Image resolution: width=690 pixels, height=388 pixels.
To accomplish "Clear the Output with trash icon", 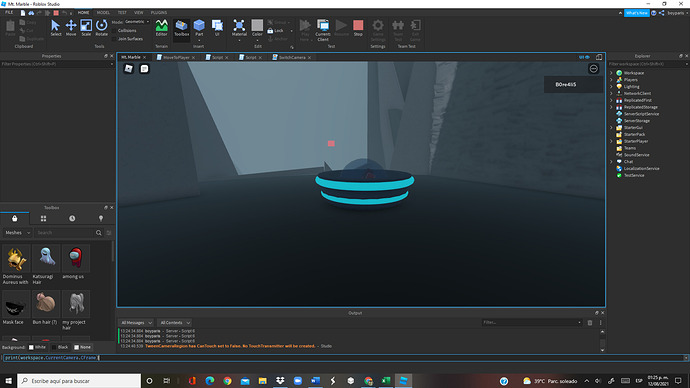I will click(590, 322).
